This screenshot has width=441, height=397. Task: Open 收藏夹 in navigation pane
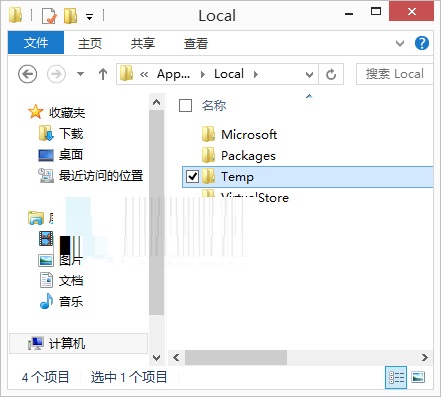point(67,113)
